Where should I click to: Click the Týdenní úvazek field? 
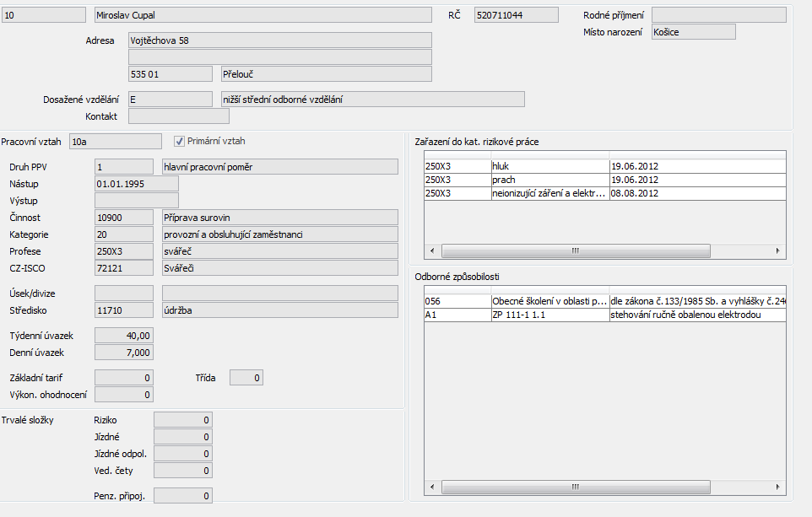click(123, 336)
